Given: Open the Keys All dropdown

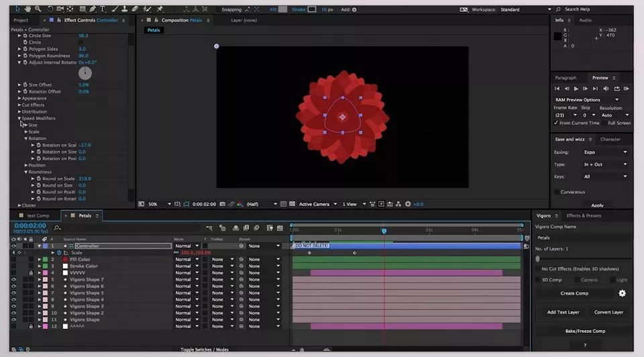Looking at the screenshot, I should click(605, 176).
